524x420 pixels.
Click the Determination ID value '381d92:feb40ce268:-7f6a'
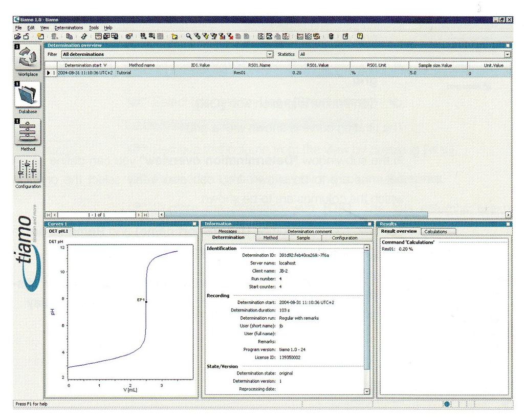(304, 255)
